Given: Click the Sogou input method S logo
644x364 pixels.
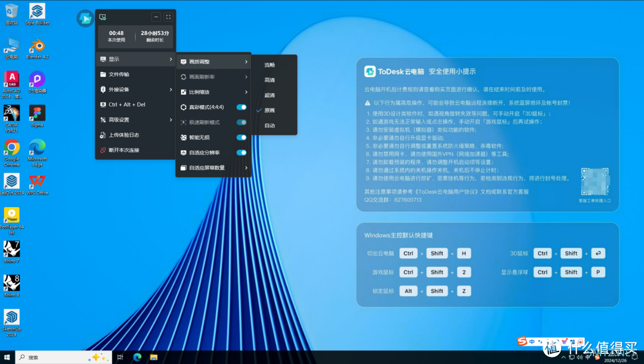Looking at the screenshot, I should 522,341.
